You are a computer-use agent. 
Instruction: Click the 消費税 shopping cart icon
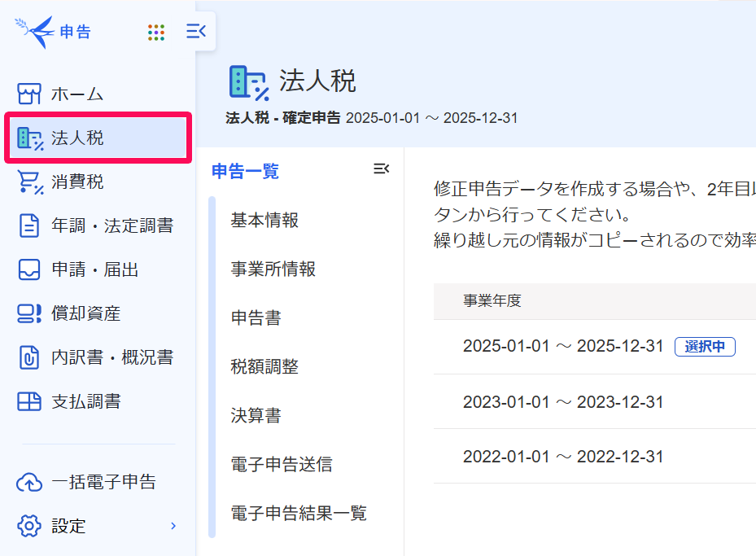[30, 182]
